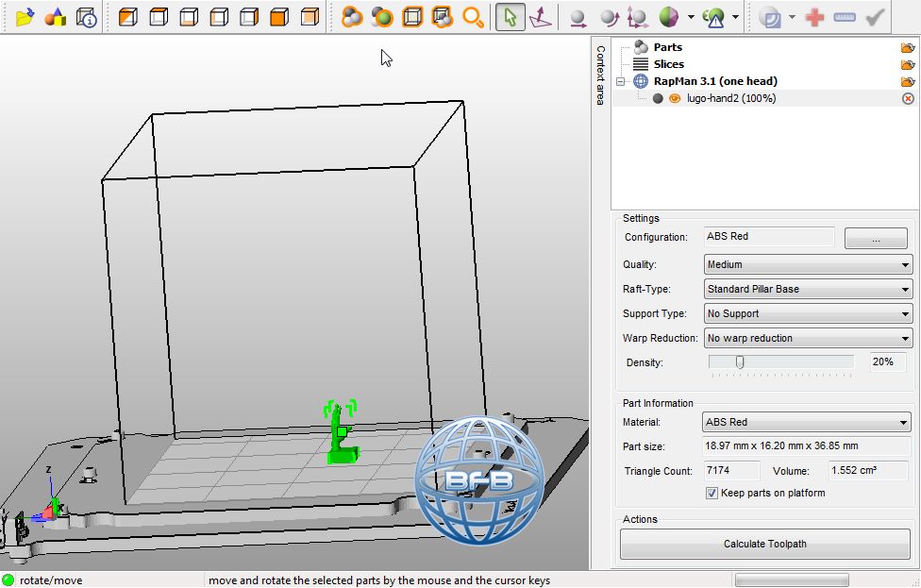Open dropdown arrow beside repair warning icon
This screenshot has height=588, width=921.
735,17
